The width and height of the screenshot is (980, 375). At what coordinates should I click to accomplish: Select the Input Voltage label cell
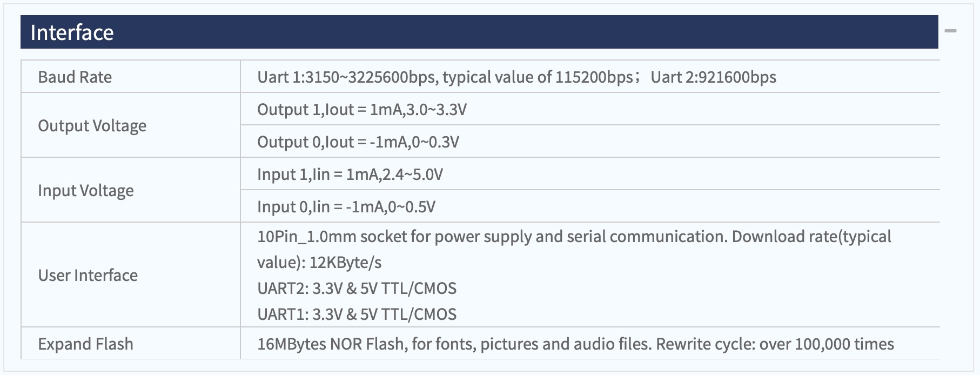[x=131, y=190]
